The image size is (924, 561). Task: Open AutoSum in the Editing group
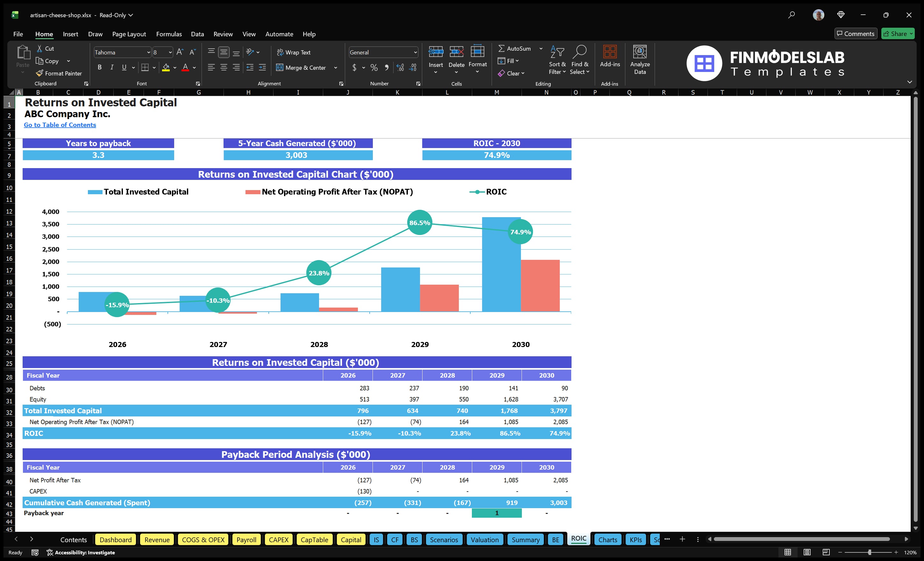(518, 48)
